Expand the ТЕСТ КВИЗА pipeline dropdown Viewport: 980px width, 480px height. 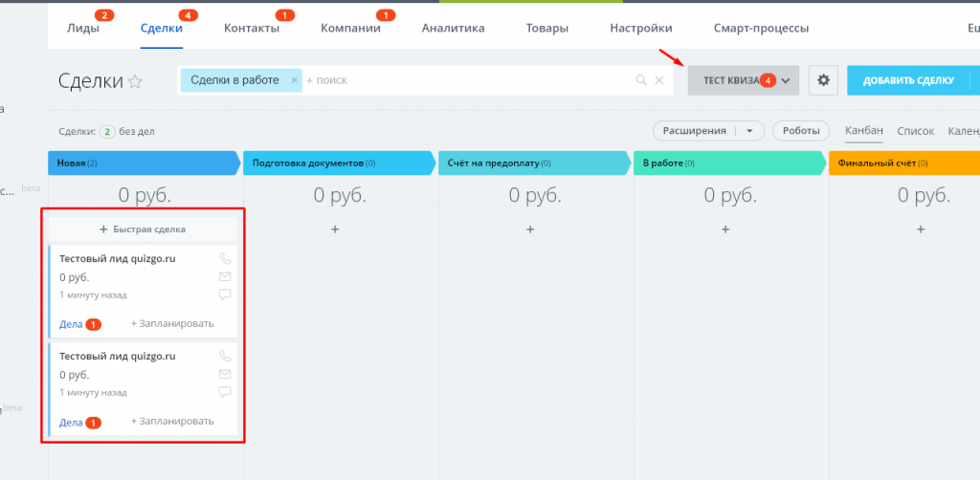point(786,81)
